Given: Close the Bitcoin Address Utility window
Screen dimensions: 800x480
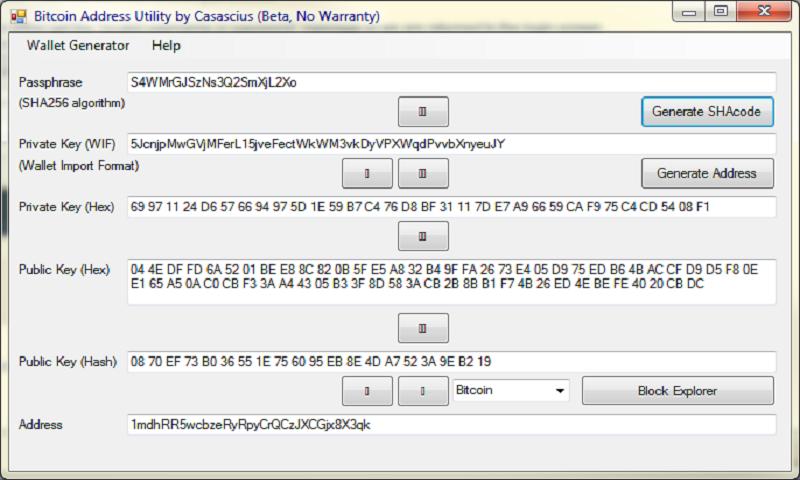Looking at the screenshot, I should pos(764,12).
